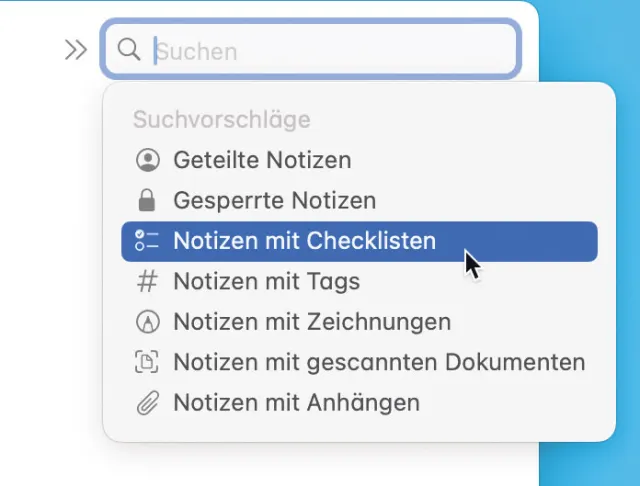The image size is (640, 486).
Task: Click the Geteilte Notizen person icon
Action: point(147,160)
